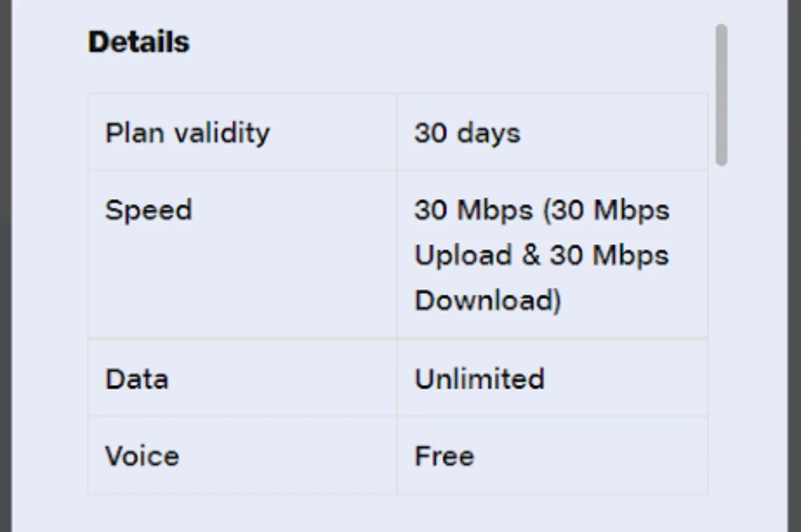Click the first speed line "30 Mbps (30 Mbps"

tap(541, 210)
